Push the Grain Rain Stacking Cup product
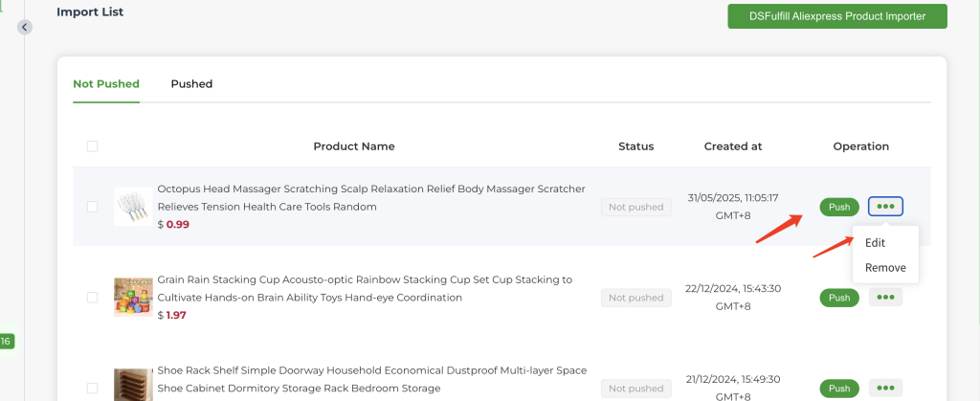The image size is (980, 401). click(x=839, y=298)
